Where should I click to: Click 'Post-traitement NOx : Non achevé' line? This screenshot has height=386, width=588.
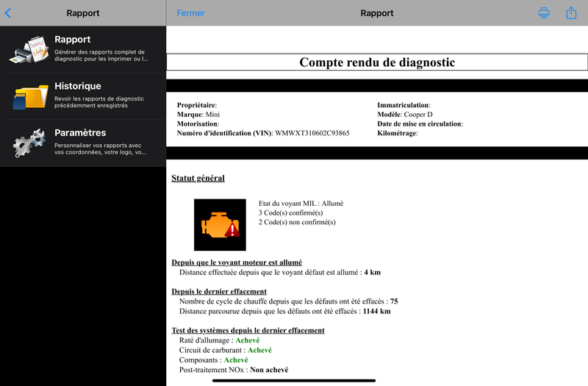tap(234, 370)
